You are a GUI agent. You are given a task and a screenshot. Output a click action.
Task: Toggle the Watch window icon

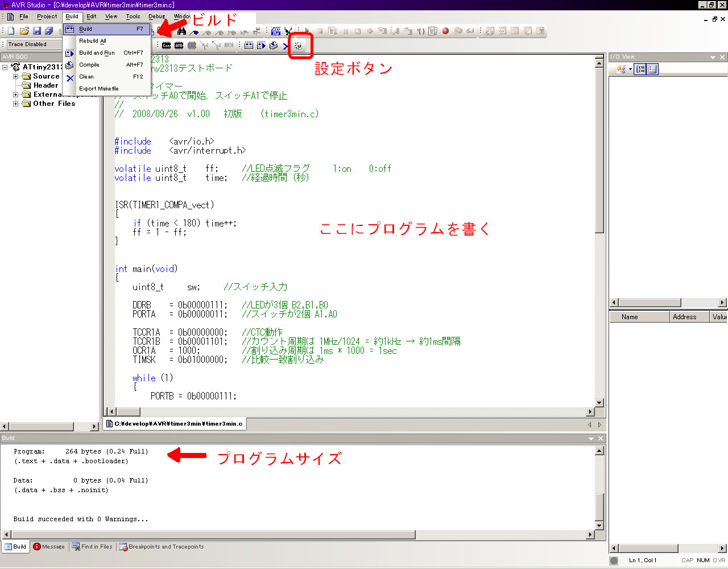(x=489, y=31)
